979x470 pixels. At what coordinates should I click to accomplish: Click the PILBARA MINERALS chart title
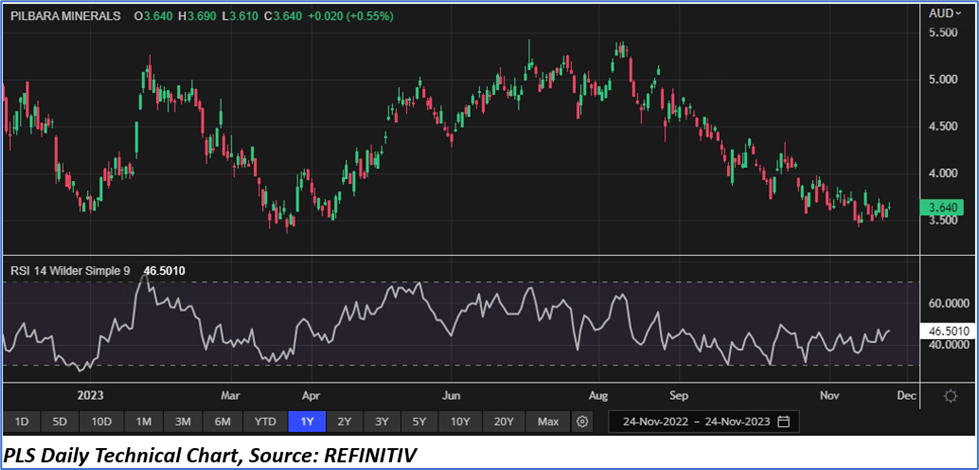click(x=68, y=16)
